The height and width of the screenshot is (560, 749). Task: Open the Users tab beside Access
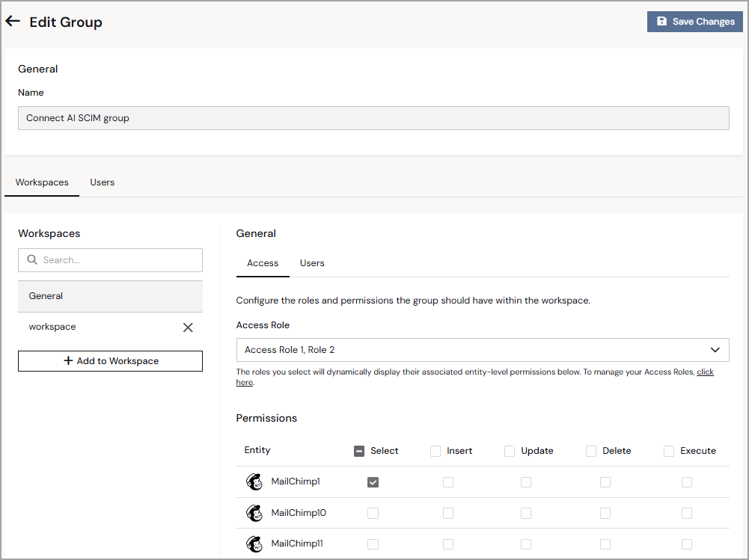tap(312, 263)
